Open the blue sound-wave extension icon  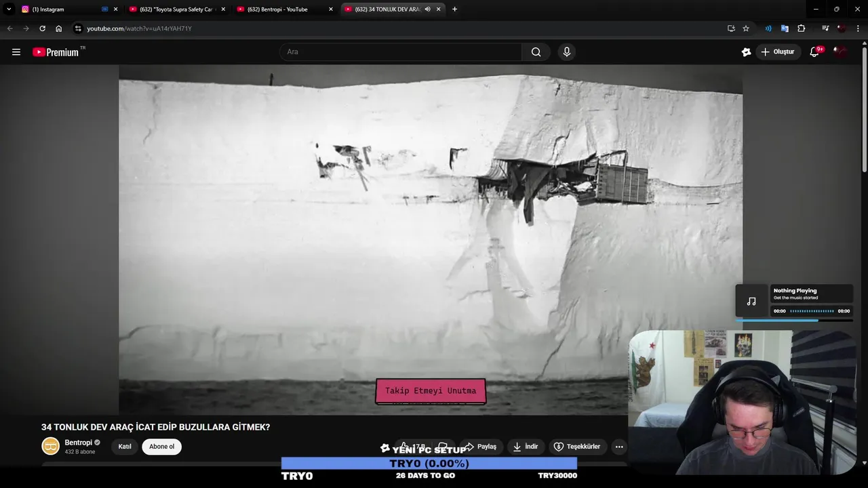coord(768,28)
